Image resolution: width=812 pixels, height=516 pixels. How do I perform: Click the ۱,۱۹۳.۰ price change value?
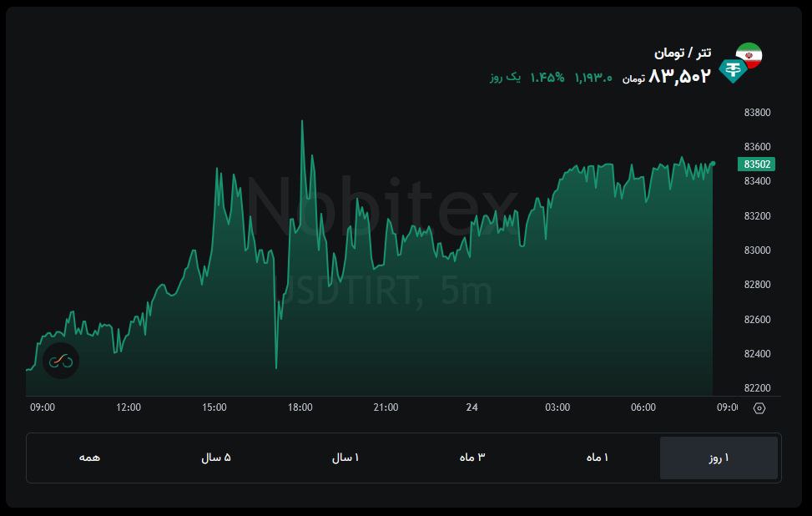(x=593, y=78)
